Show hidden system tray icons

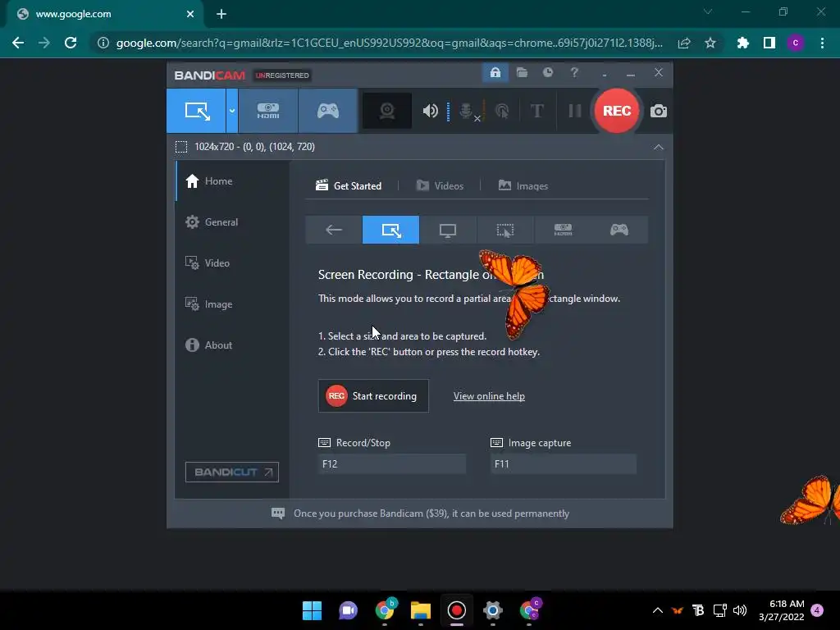658,610
